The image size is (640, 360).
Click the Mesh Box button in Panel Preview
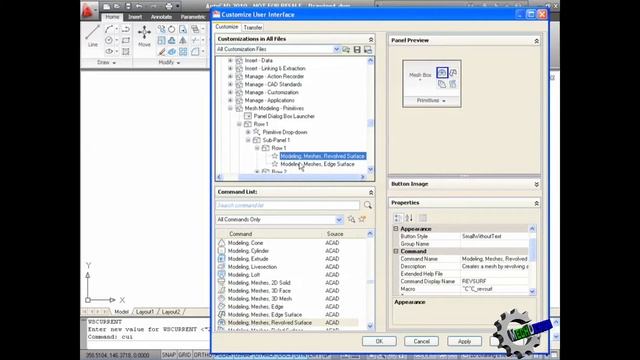[420, 76]
